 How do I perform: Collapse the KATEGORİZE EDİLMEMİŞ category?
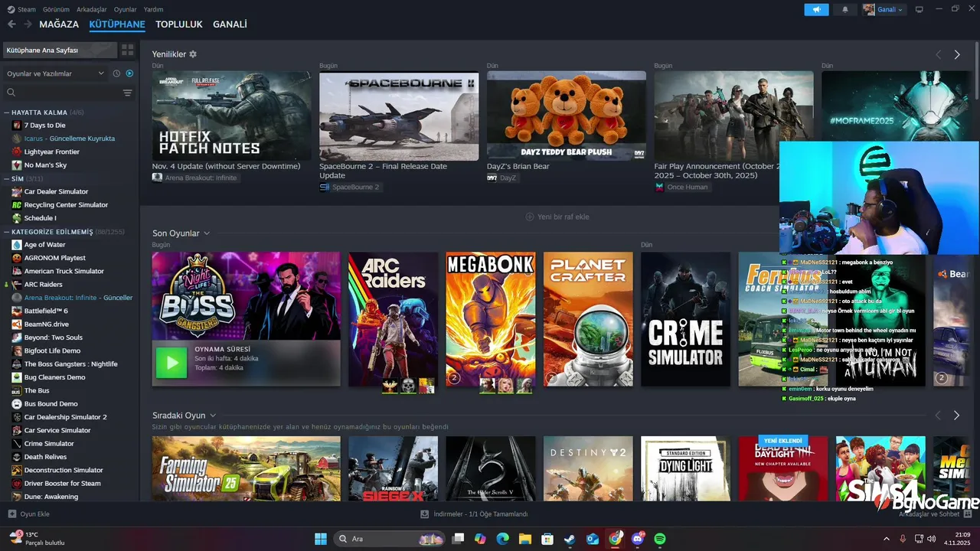click(7, 232)
